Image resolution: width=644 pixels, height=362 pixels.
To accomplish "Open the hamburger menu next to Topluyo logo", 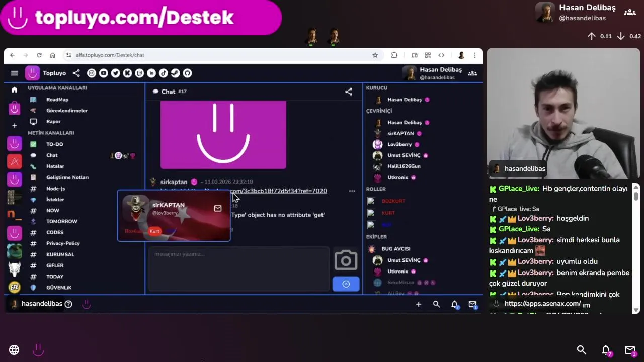I will (x=15, y=73).
